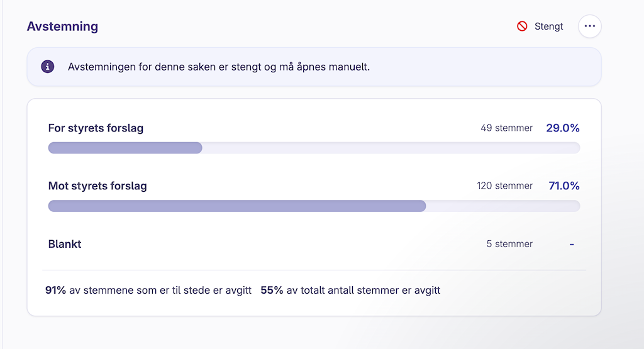Open the three-dot more options menu
The image size is (644, 349).
[590, 26]
